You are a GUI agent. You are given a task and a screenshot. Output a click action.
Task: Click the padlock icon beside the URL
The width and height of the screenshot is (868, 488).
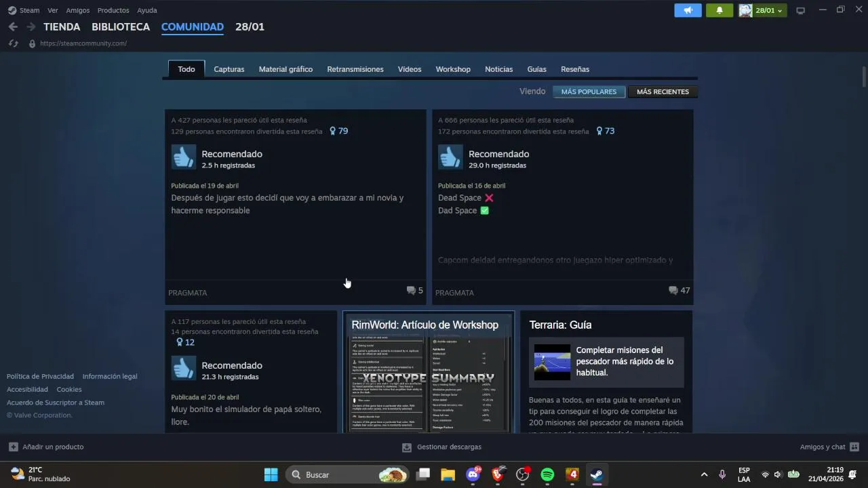32,43
